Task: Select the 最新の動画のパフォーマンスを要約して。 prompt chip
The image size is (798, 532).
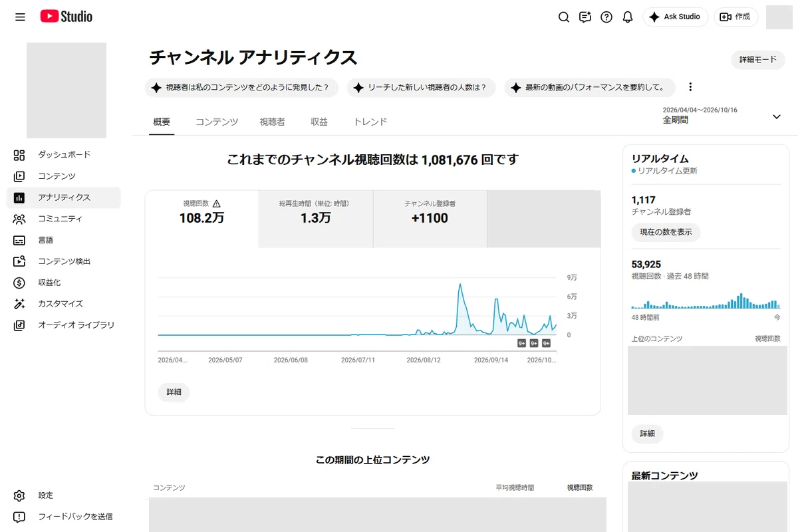Action: [590, 88]
